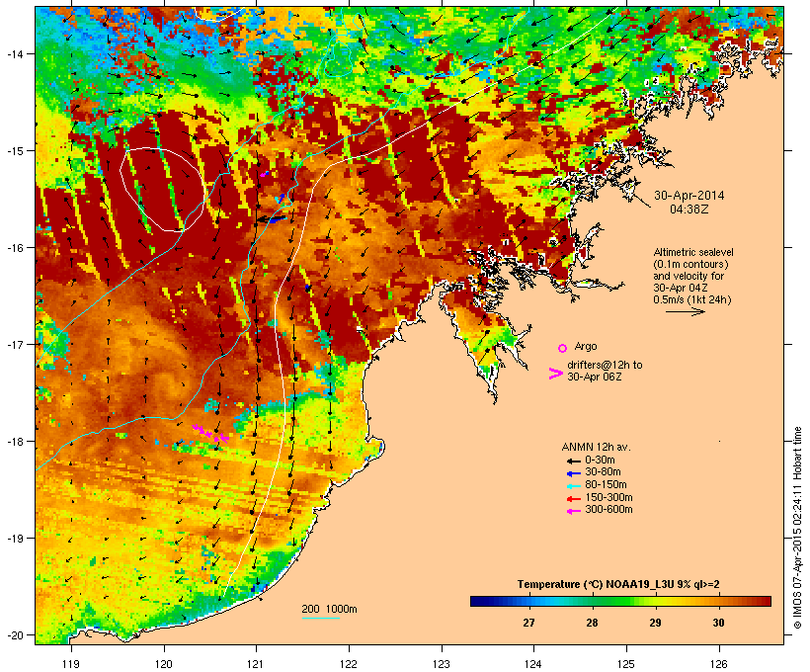The image size is (810, 672).
Task: Click the latitude axis label -14
Action: [15, 53]
